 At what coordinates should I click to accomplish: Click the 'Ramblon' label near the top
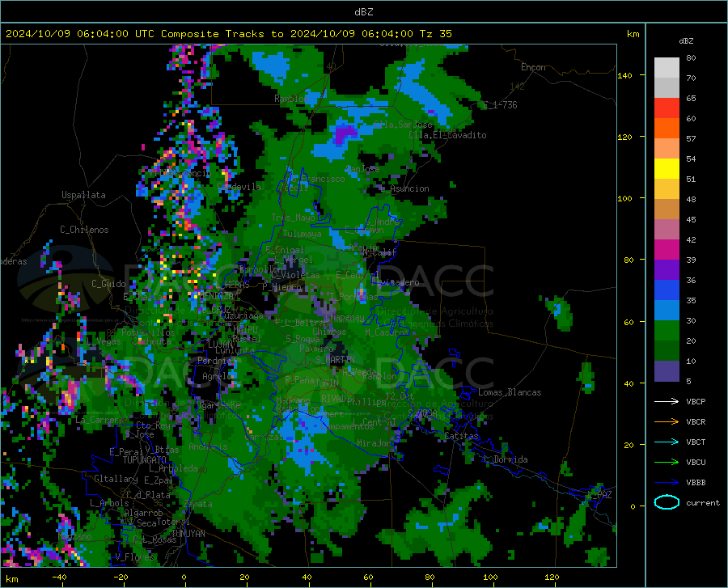point(291,99)
